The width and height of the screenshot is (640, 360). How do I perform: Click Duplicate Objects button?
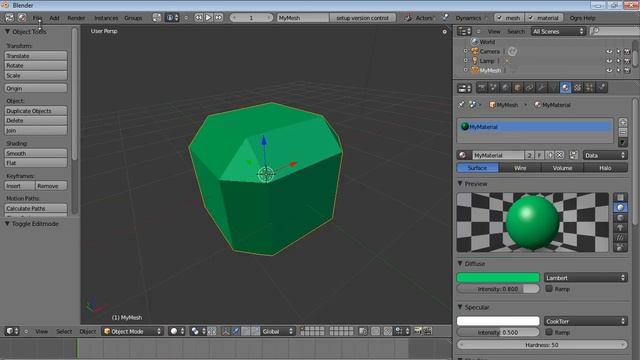pos(36,111)
